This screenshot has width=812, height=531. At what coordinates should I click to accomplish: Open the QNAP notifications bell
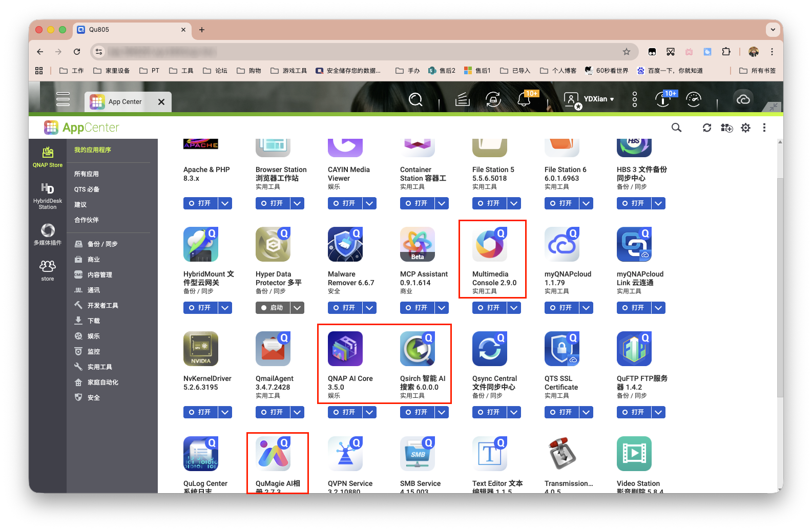524,99
